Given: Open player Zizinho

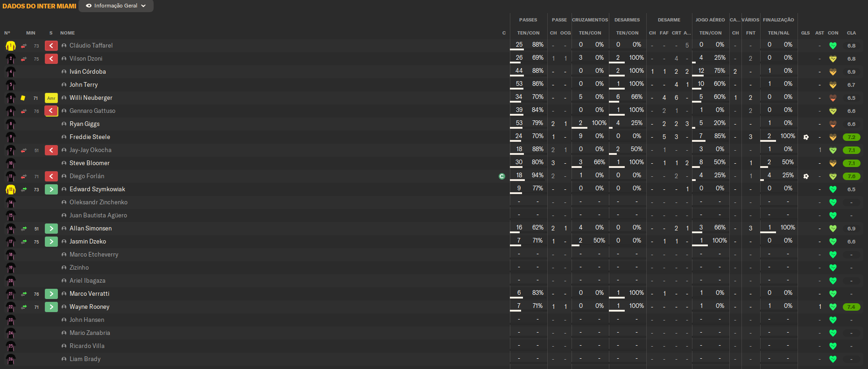Looking at the screenshot, I should [x=79, y=268].
